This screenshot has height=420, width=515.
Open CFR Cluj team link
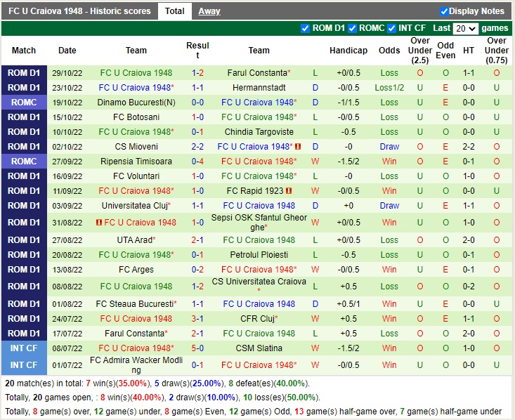[x=257, y=319]
